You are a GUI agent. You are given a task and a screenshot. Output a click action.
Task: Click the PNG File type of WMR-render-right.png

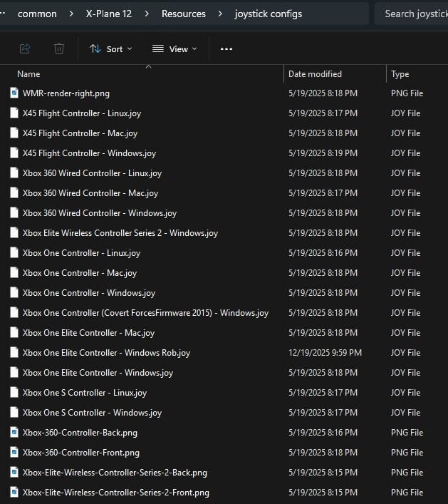[407, 93]
